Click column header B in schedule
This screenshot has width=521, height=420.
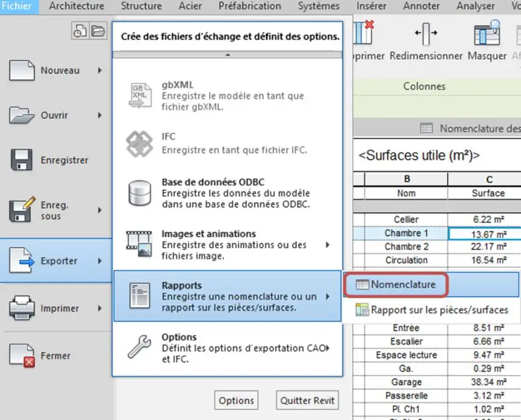click(406, 179)
